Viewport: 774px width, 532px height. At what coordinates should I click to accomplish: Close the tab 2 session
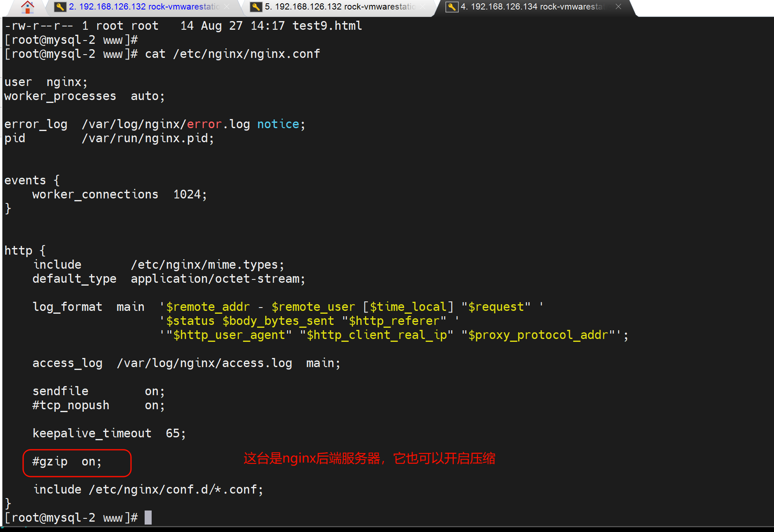226,7
